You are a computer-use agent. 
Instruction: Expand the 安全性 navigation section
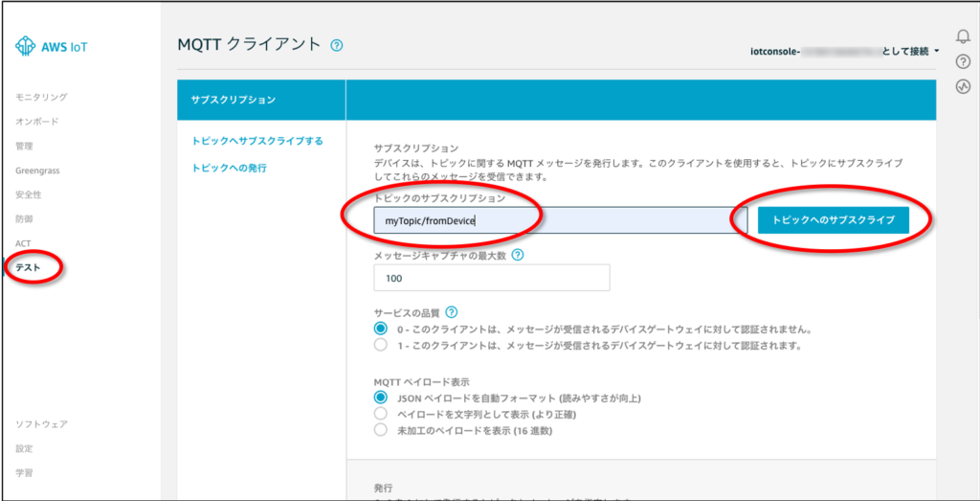tap(28, 194)
